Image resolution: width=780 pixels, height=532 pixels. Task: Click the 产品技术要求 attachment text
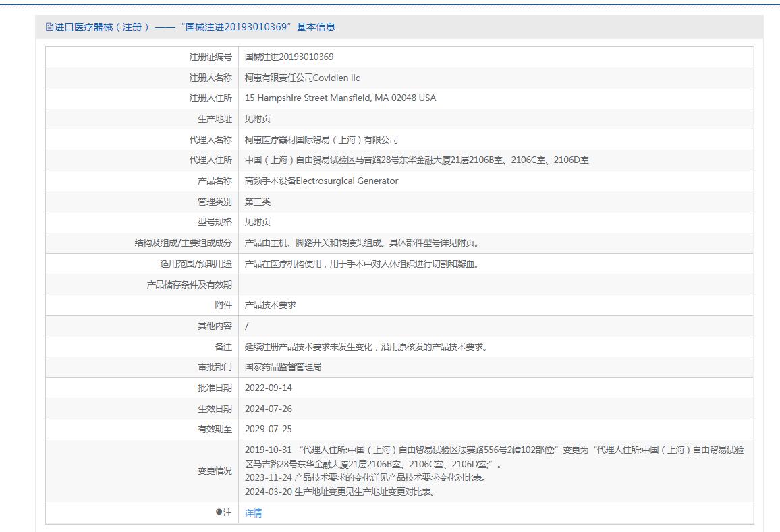point(271,305)
